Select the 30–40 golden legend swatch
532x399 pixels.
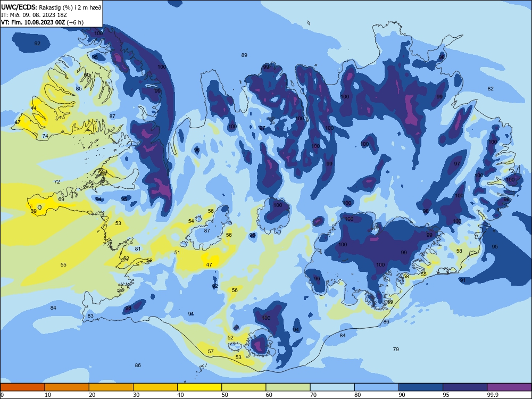tap(155, 387)
